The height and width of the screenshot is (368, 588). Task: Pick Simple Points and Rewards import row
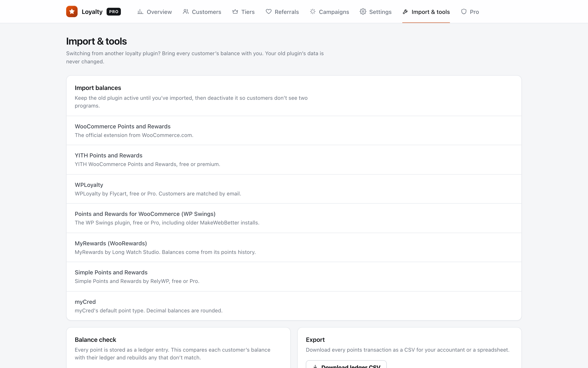click(294, 277)
